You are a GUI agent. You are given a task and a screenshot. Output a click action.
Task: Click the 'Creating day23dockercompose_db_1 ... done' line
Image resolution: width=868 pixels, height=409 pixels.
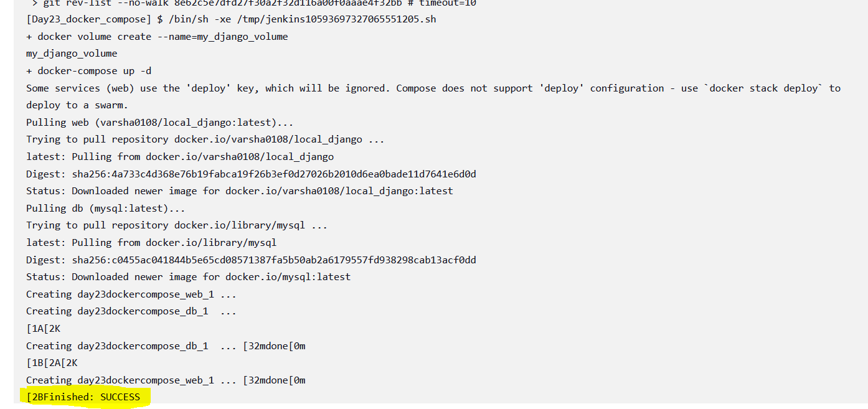click(166, 346)
